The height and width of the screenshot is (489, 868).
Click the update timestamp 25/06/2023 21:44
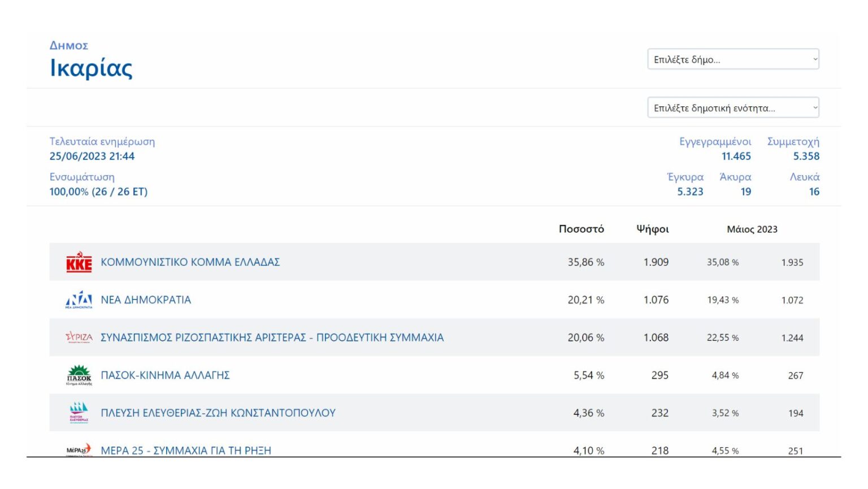coord(92,156)
